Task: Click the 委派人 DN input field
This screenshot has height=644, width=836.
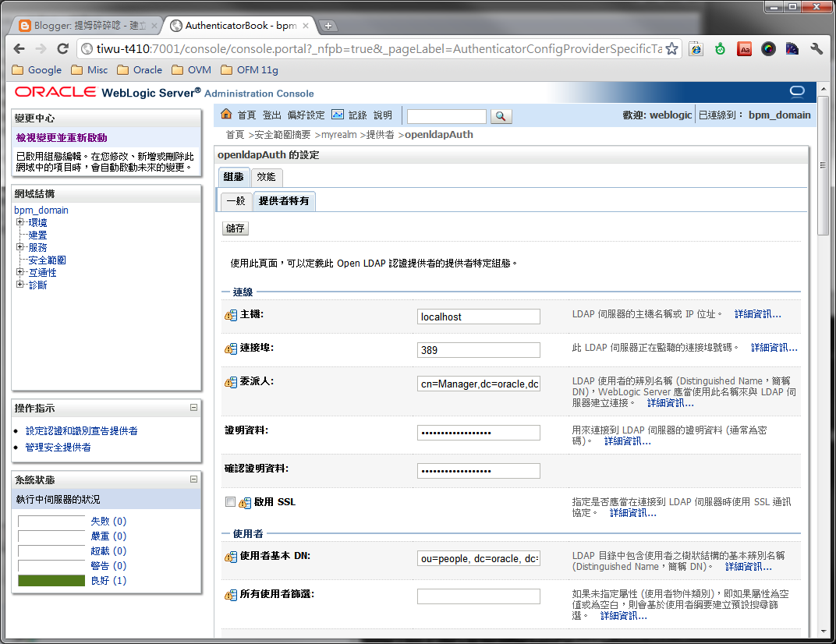Action: pos(478,384)
